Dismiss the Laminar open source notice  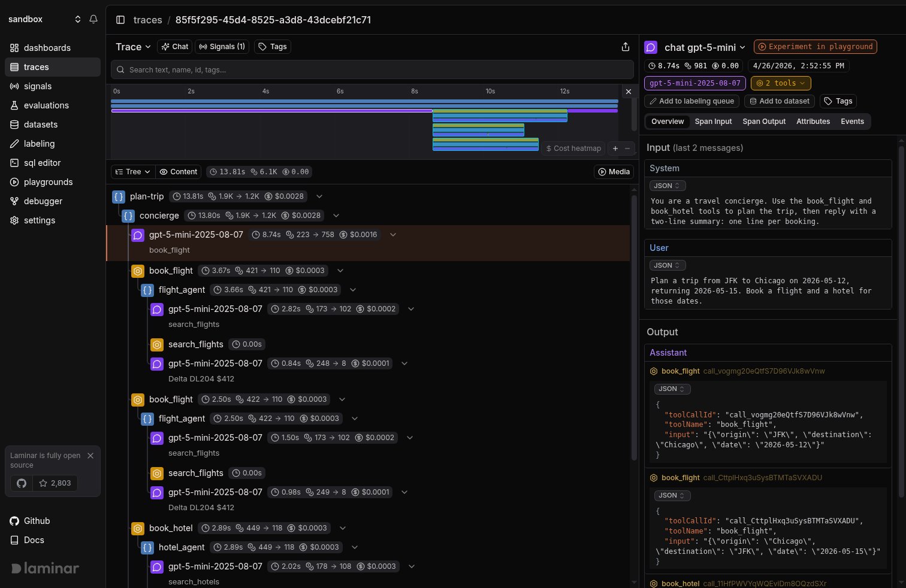[x=90, y=456]
